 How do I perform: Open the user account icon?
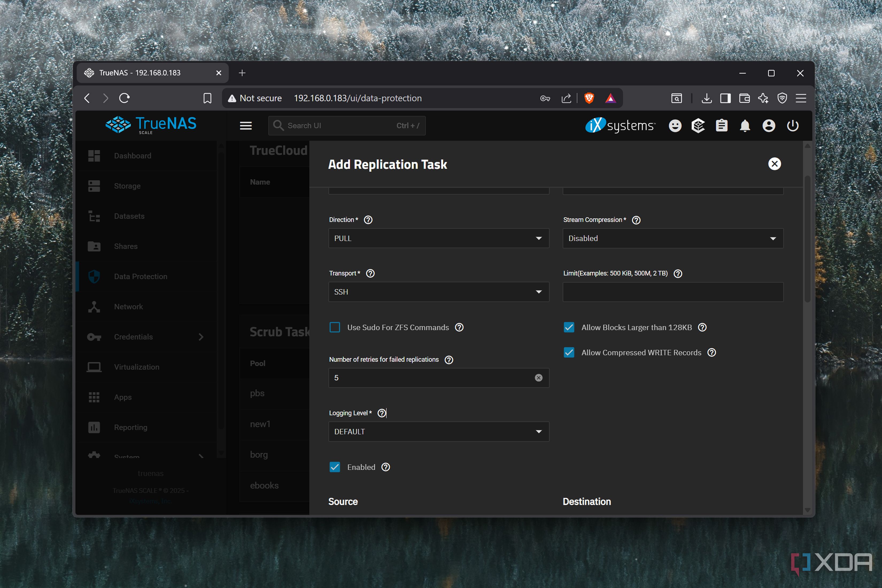(x=768, y=126)
